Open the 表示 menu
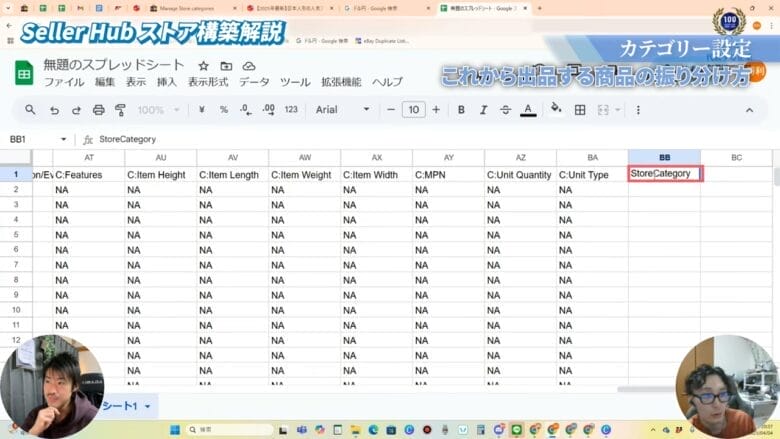Viewport: 780px width, 439px height. click(135, 82)
